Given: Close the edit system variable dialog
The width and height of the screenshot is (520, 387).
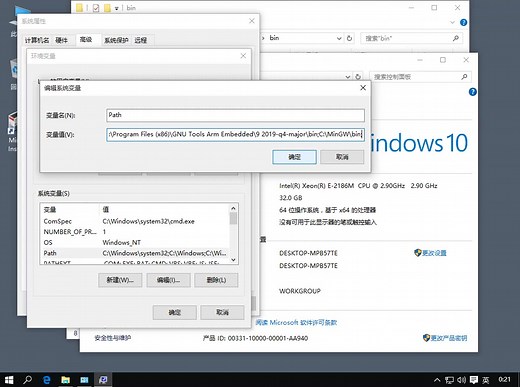Looking at the screenshot, I should click(363, 88).
